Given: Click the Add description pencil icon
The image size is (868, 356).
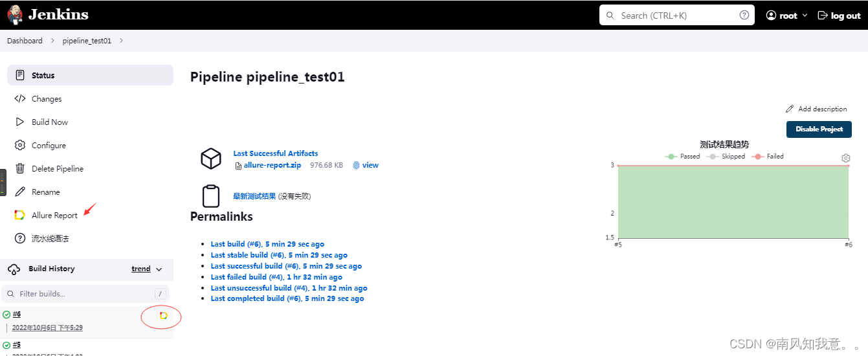Looking at the screenshot, I should (790, 109).
